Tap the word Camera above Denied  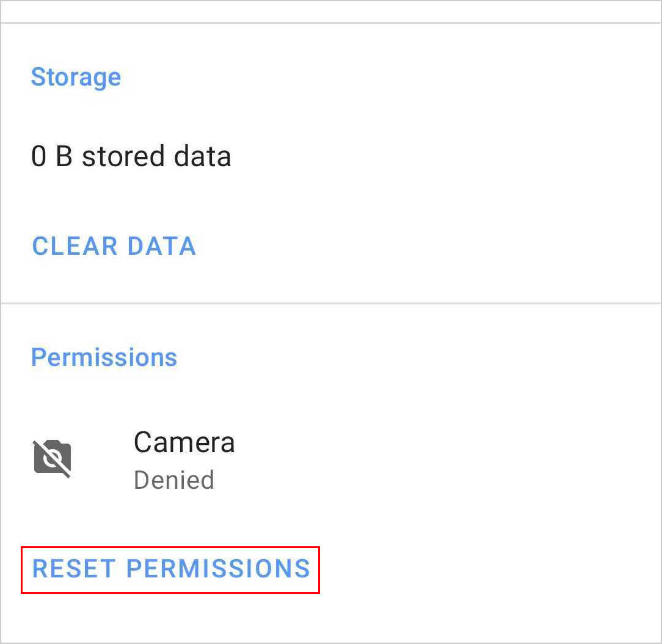pyautogui.click(x=184, y=442)
